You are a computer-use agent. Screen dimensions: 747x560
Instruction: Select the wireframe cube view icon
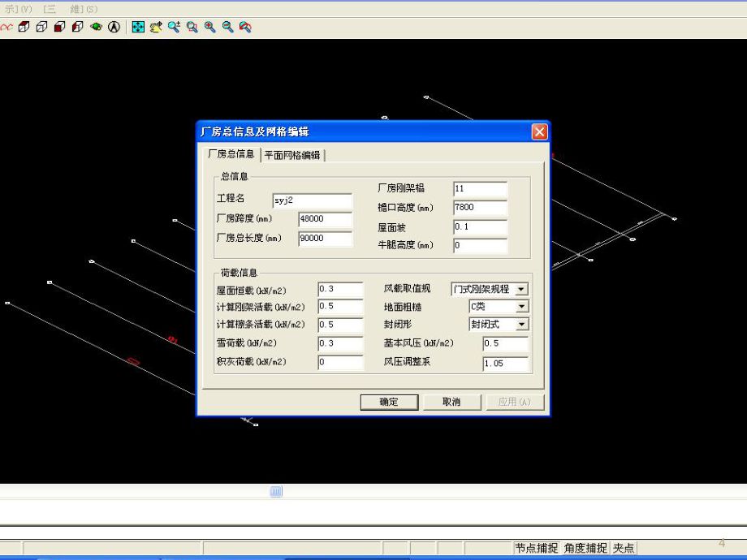40,27
